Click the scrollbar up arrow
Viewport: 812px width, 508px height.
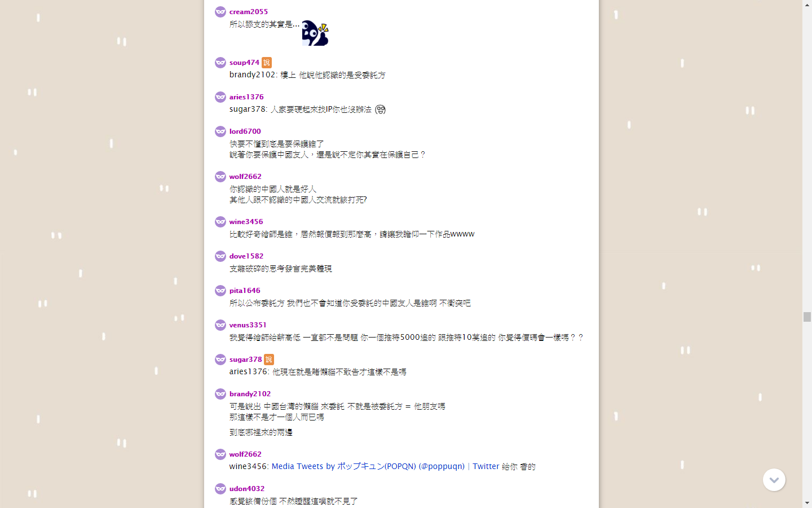coord(807,5)
